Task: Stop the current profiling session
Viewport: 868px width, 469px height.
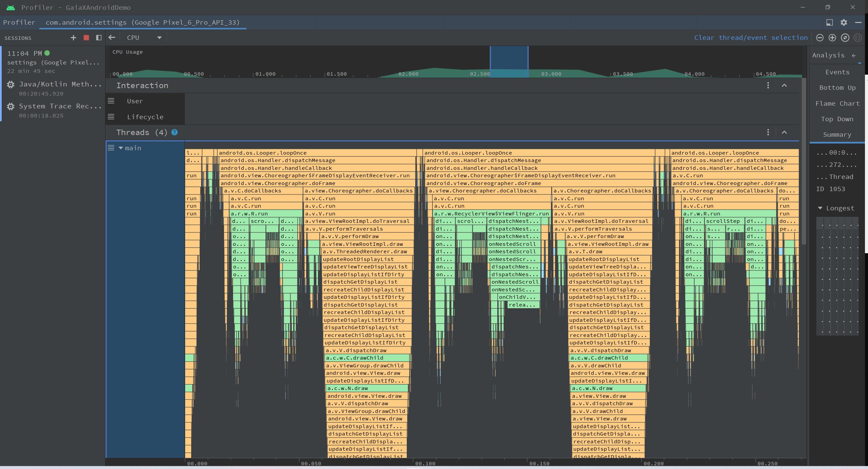Action: [x=86, y=38]
